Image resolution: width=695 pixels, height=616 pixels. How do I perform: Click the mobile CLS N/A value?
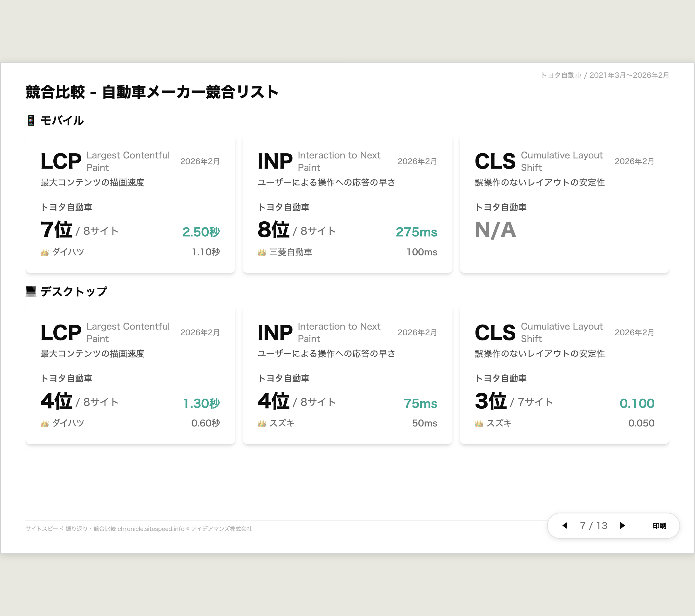point(496,230)
